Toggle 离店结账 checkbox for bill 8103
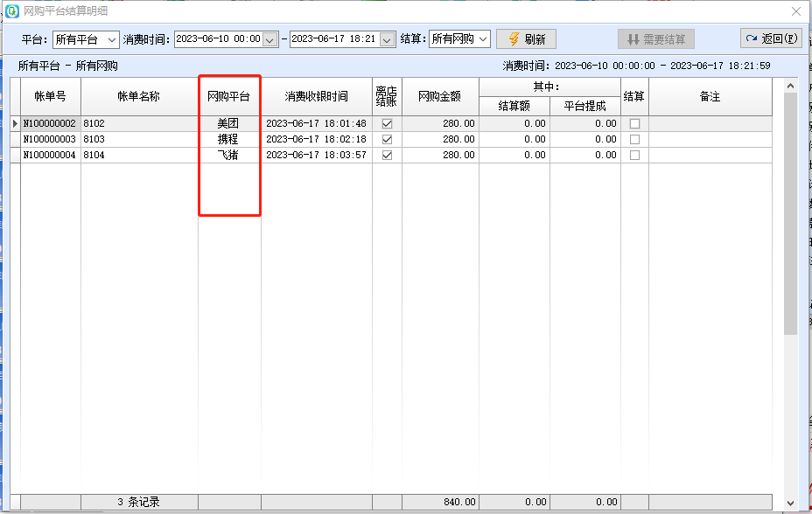This screenshot has width=812, height=514. point(387,140)
